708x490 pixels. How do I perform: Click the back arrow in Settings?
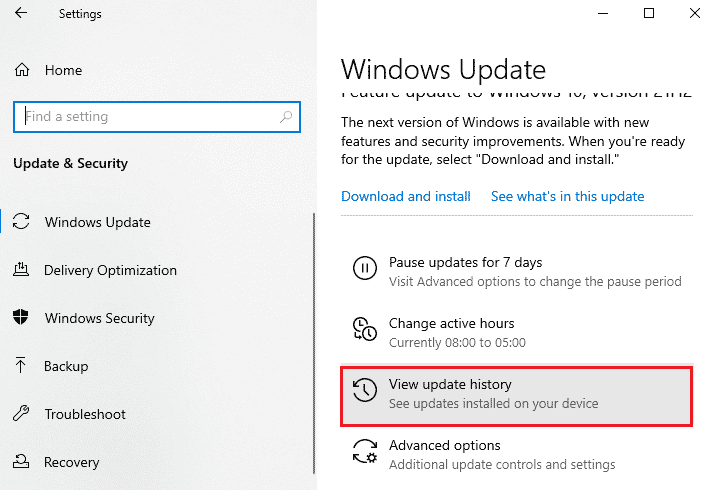21,13
